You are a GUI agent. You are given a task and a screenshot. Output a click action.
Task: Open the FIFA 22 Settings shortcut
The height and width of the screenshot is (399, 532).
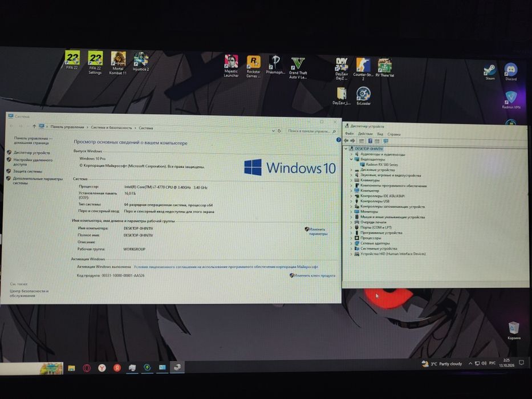click(95, 63)
